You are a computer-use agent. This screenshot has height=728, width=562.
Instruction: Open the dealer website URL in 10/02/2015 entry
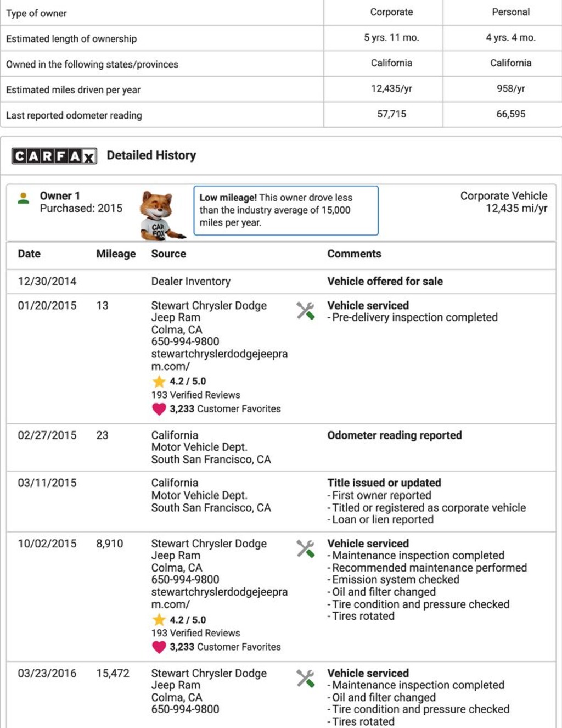pyautogui.click(x=219, y=598)
